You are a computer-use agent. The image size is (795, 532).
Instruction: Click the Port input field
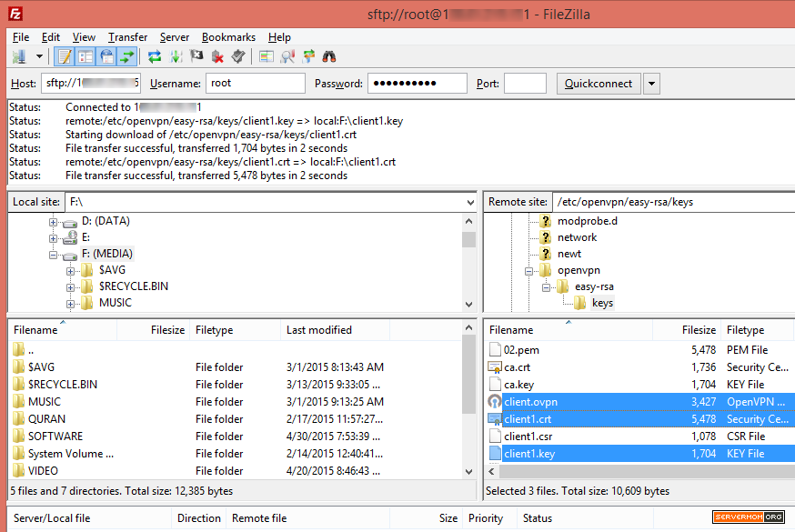click(x=525, y=83)
